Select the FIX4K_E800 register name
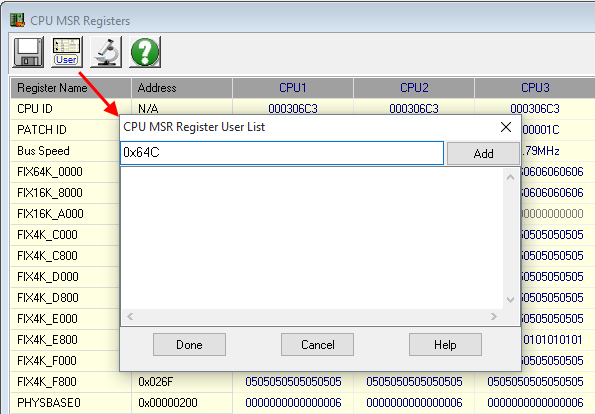The height and width of the screenshot is (414, 595). (47, 340)
